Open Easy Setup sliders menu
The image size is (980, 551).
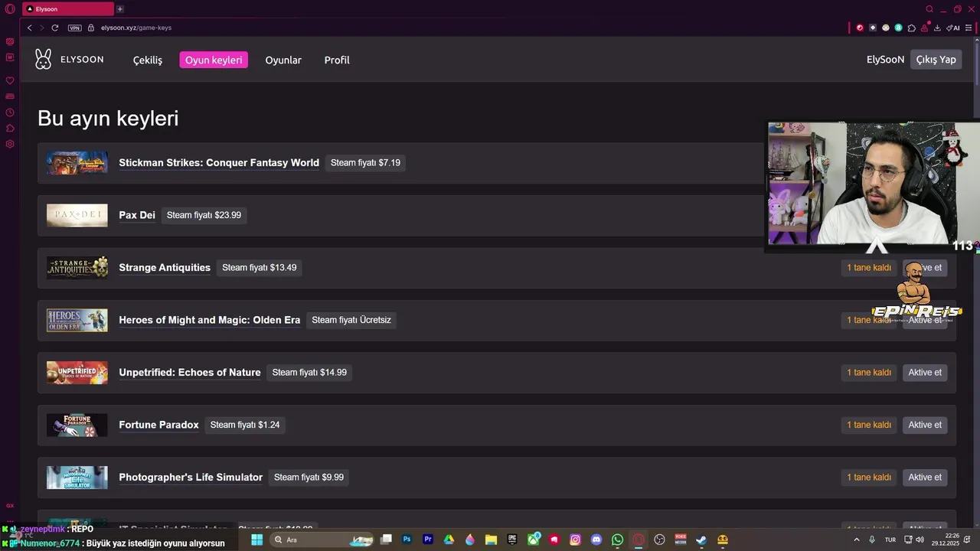tap(970, 28)
